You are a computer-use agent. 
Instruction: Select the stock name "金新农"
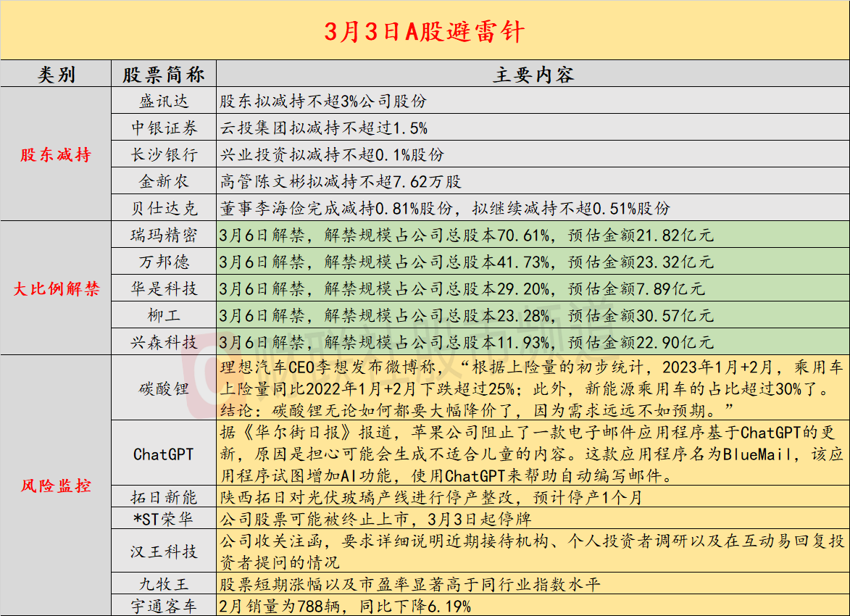(x=164, y=181)
